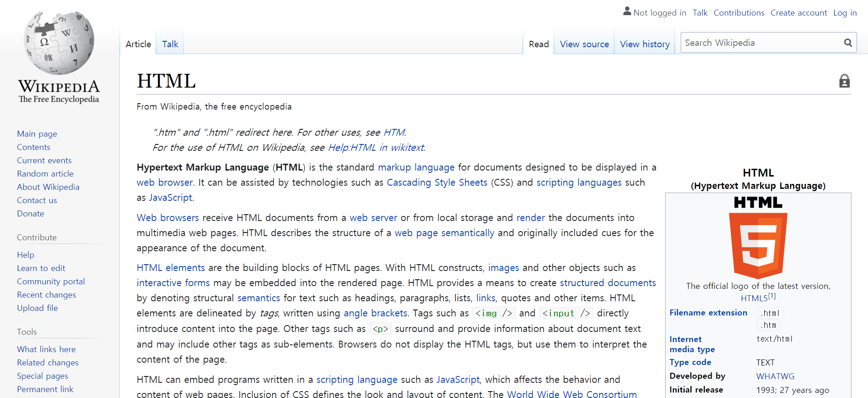The width and height of the screenshot is (868, 398).
Task: Open Help:HTML in wikitext link
Action: 375,148
